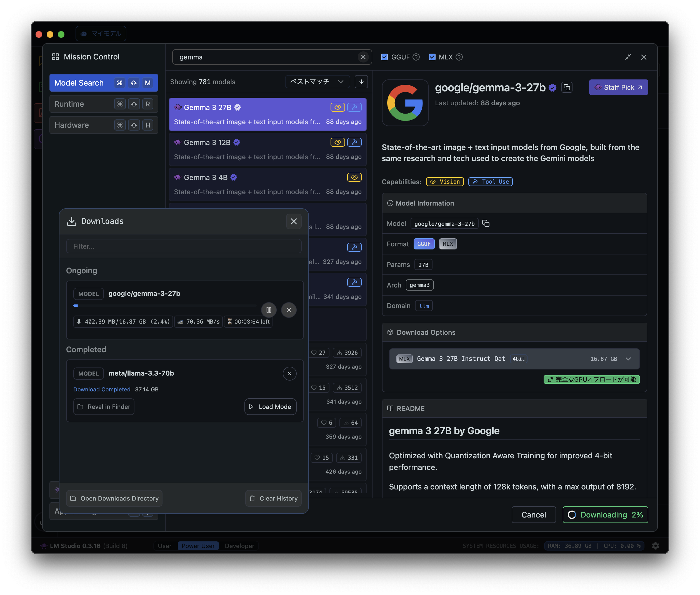Expand Gemma 3 27B Instruct Qat download option
This screenshot has width=700, height=595.
click(x=628, y=359)
